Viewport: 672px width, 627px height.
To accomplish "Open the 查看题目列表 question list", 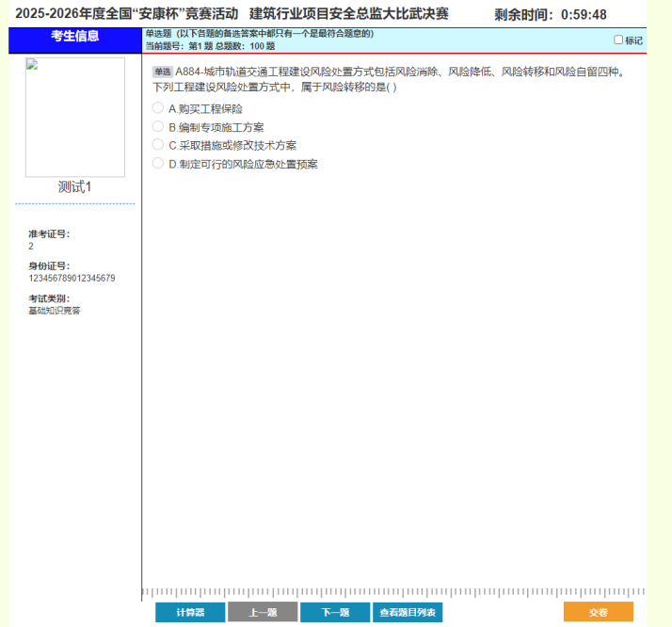I will [x=408, y=612].
